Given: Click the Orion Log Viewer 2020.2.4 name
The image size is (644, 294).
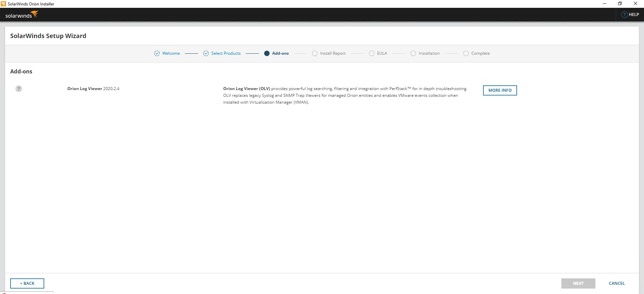Looking at the screenshot, I should (93, 89).
